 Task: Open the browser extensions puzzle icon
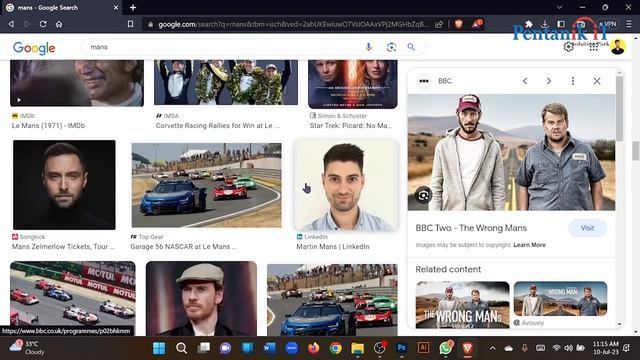point(529,24)
